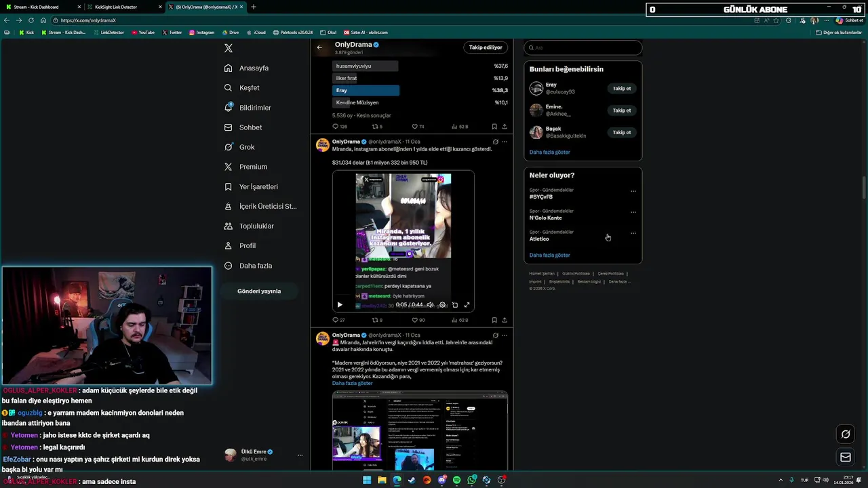Open a new browser tab
Viewport: 868px width, 488px height.
coord(254,7)
